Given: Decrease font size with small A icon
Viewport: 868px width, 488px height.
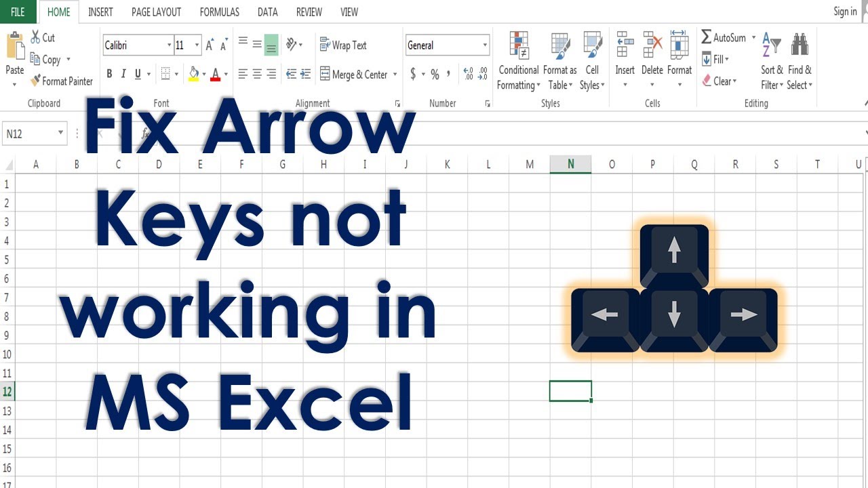Looking at the screenshot, I should (224, 45).
